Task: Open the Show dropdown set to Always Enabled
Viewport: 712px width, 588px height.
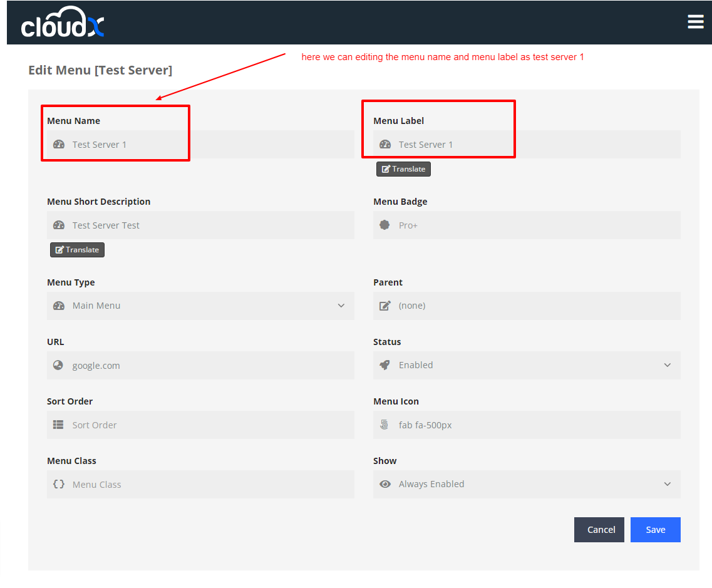Action: [526, 484]
